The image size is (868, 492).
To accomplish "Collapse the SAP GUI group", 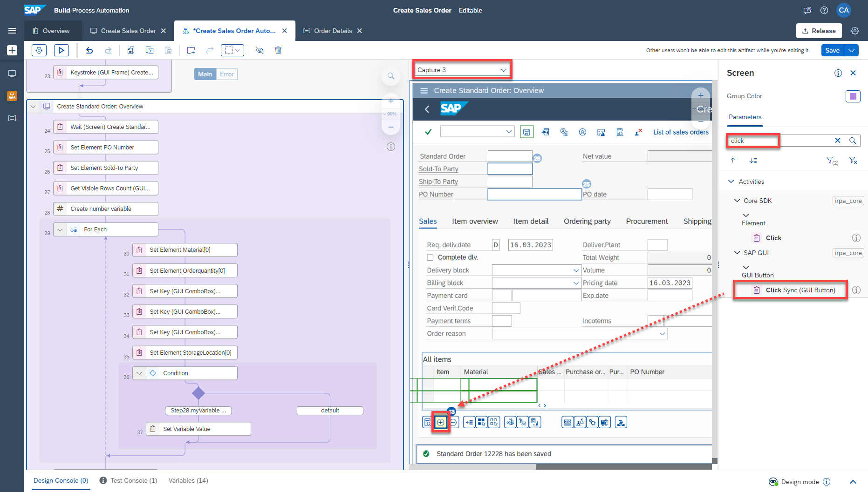I will pos(737,253).
